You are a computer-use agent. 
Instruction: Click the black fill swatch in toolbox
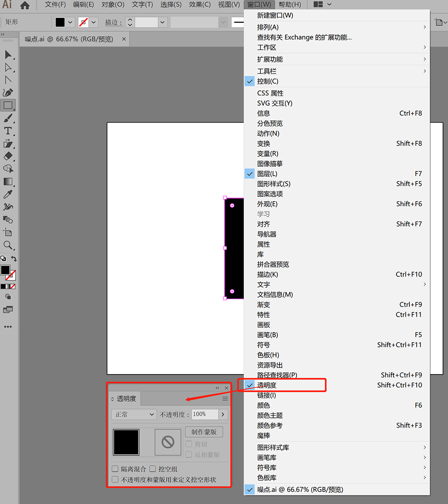pyautogui.click(x=5, y=270)
